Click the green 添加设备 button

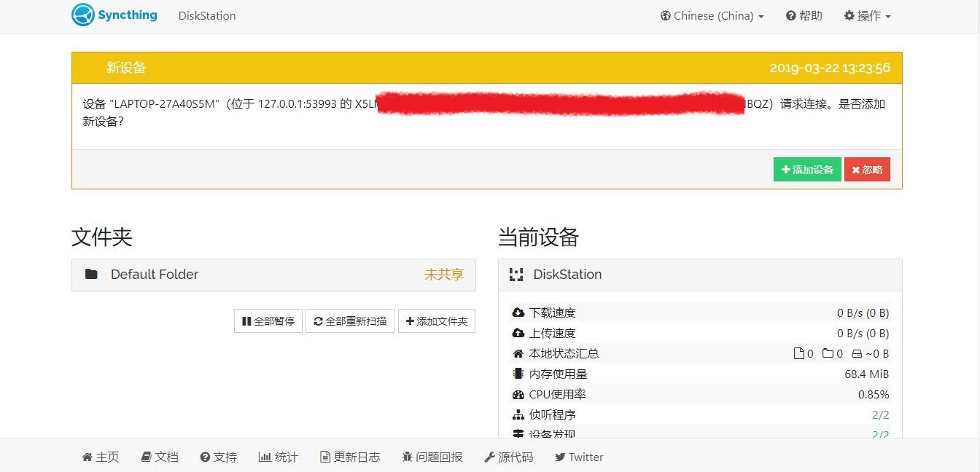pos(807,170)
